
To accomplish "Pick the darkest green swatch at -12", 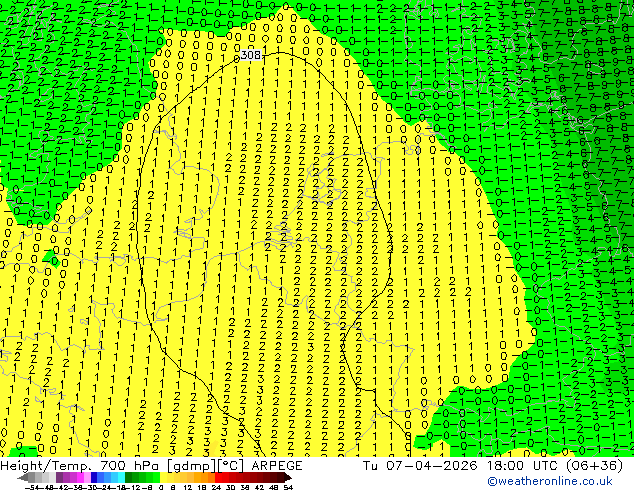I will pos(129,477).
